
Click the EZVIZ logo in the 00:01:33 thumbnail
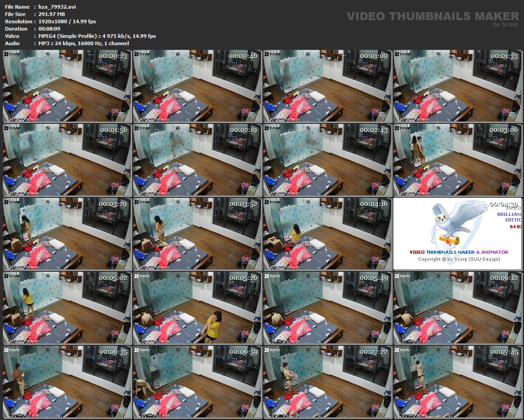click(x=403, y=54)
